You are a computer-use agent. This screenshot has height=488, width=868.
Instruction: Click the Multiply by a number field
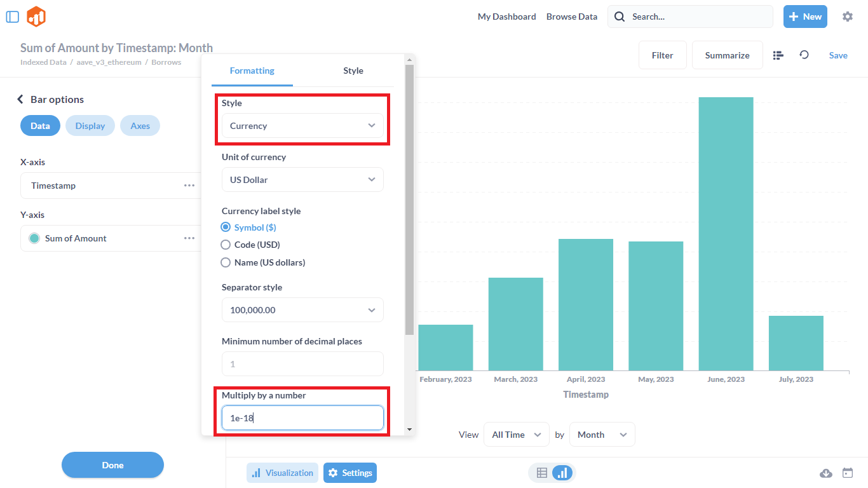[302, 418]
